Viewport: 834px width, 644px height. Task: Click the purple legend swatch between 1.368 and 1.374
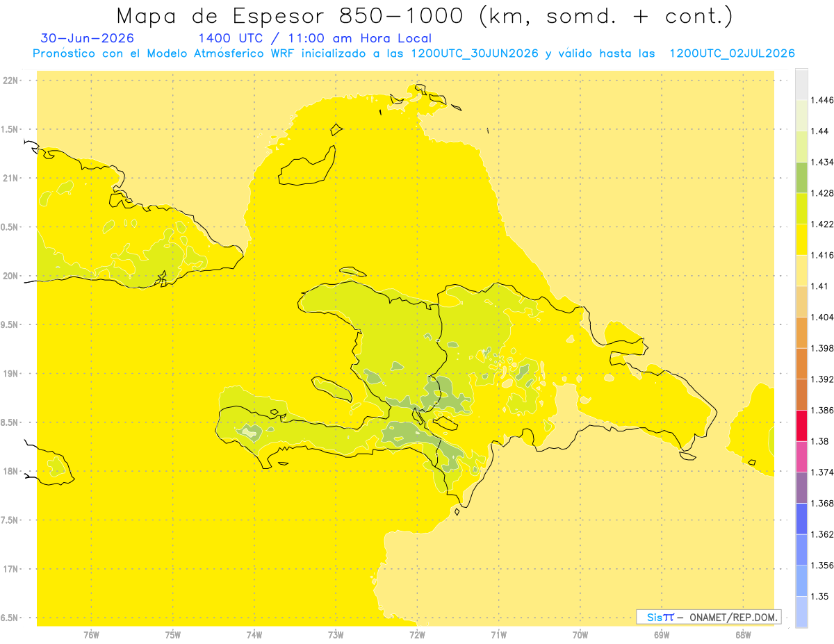801,488
